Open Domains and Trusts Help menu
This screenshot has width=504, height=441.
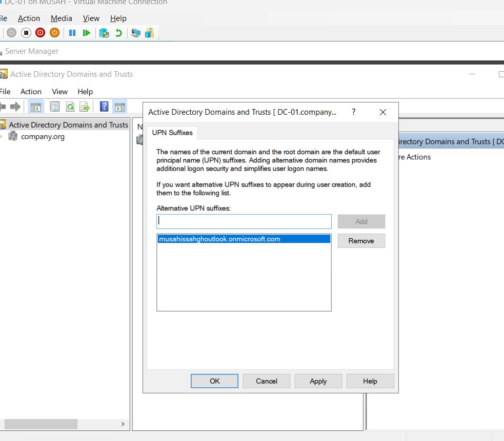[85, 92]
